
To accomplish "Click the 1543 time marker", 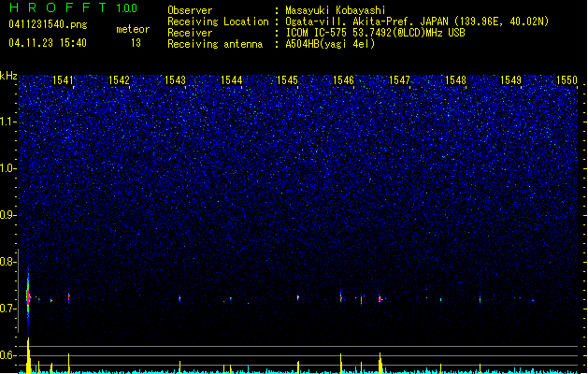I will pyautogui.click(x=175, y=80).
